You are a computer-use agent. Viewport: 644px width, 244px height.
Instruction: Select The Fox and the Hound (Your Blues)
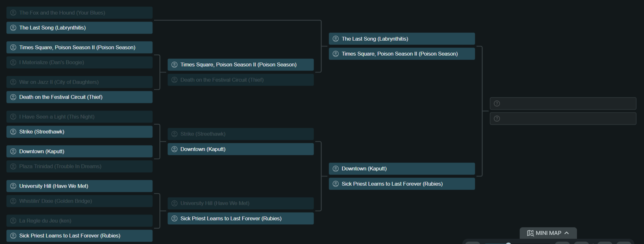coord(79,13)
